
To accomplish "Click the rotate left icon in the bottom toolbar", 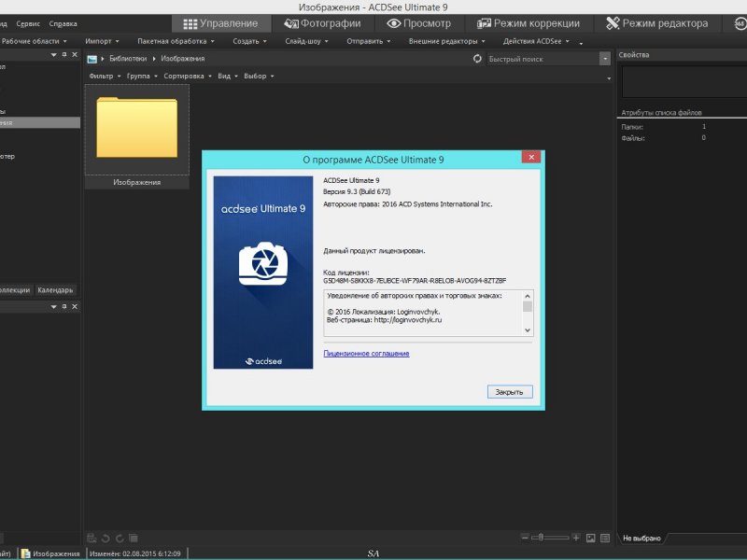I will point(106,539).
